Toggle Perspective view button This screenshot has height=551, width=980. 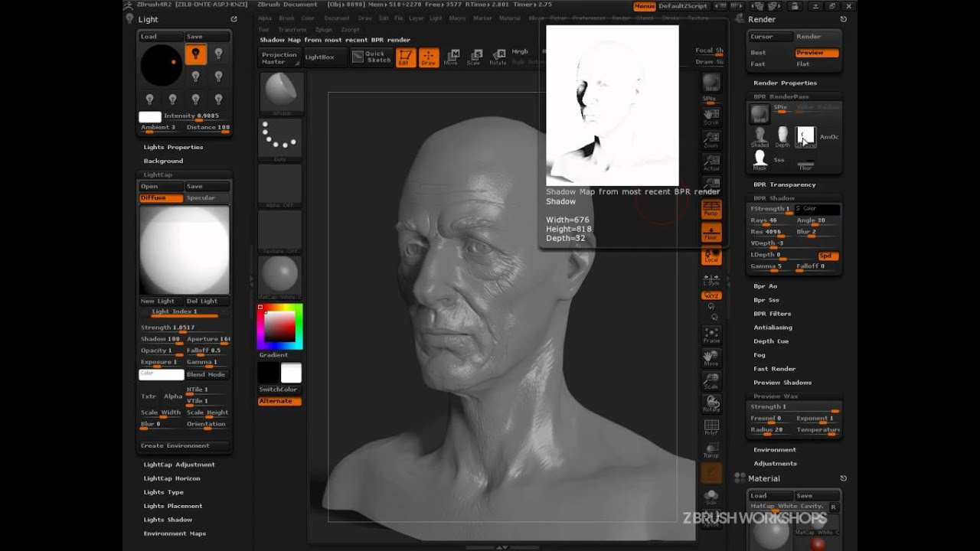point(711,208)
